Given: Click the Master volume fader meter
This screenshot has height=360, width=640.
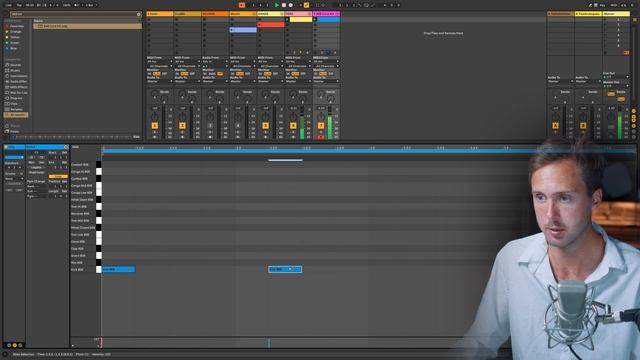Looking at the screenshot, I should tap(620, 123).
